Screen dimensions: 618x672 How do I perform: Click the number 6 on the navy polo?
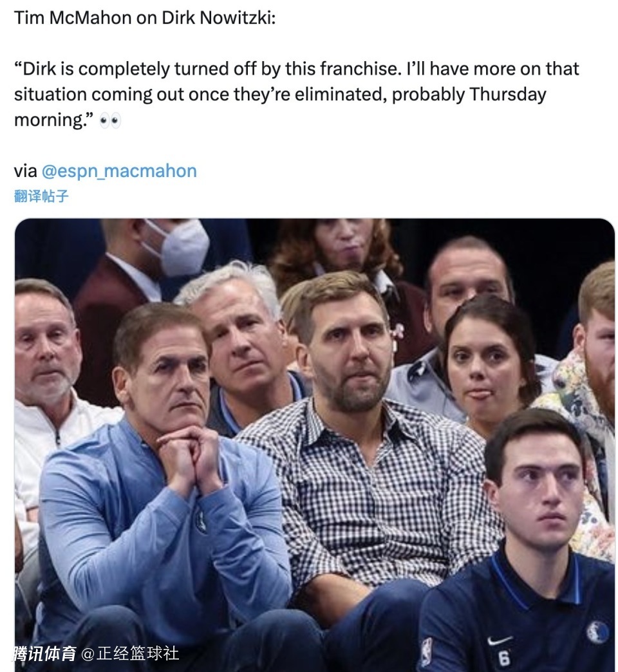tap(503, 658)
